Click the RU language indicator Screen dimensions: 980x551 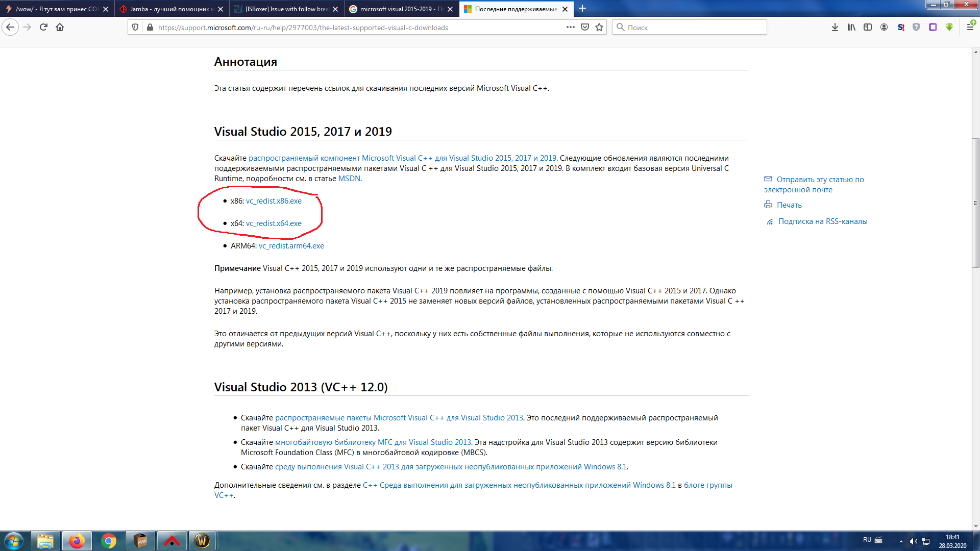[x=867, y=540]
